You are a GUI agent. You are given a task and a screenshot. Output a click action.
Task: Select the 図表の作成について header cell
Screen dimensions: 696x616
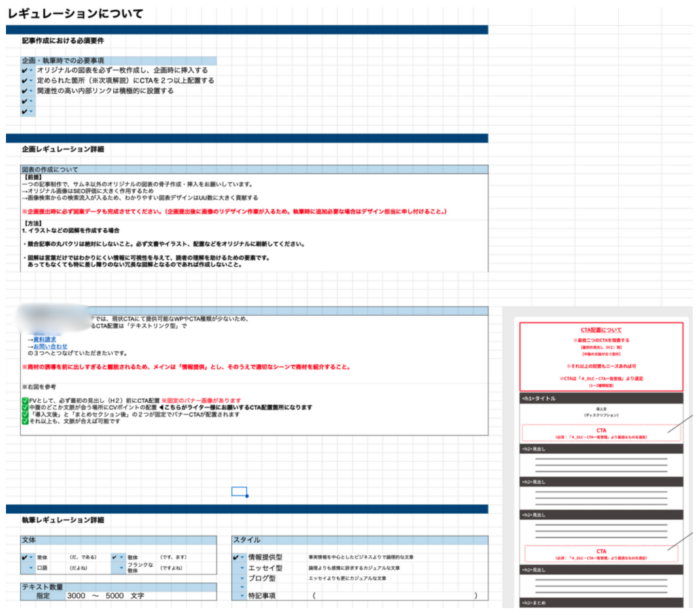click(x=254, y=170)
